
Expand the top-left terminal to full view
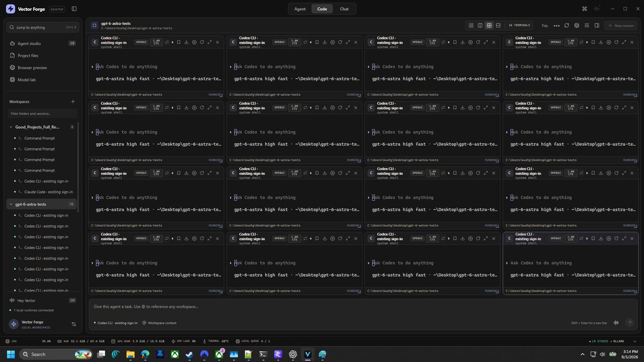click(210, 42)
